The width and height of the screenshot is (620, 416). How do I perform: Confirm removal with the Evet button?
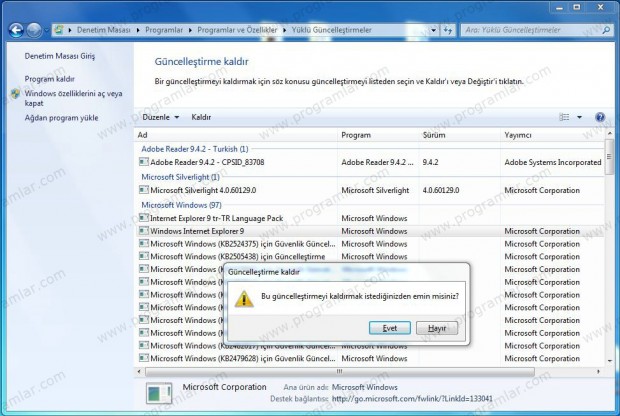[390, 328]
